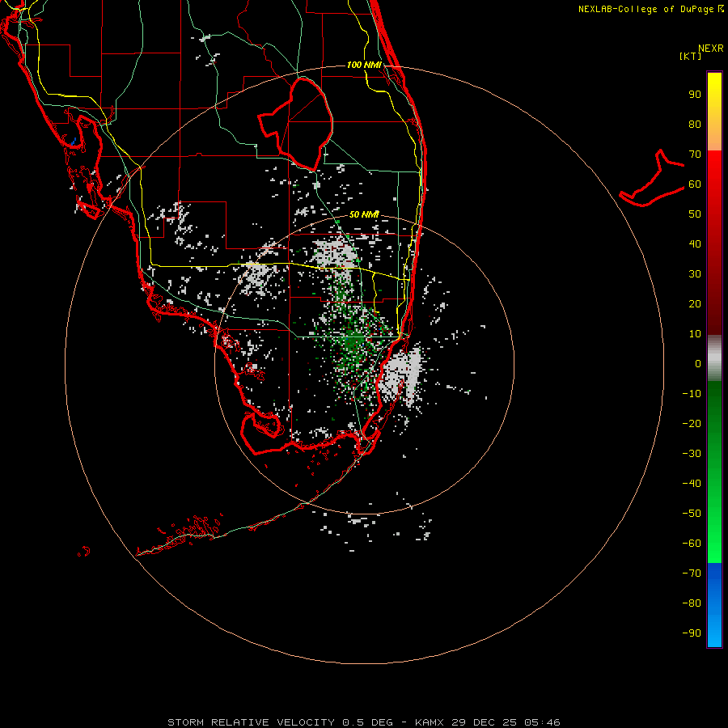Click the 30 value on the velocity scale

click(695, 274)
